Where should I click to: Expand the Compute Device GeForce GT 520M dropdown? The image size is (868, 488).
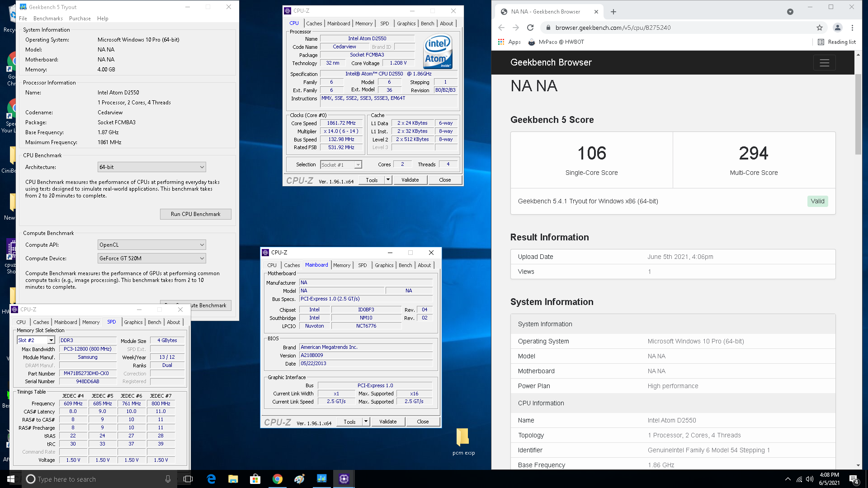(152, 258)
